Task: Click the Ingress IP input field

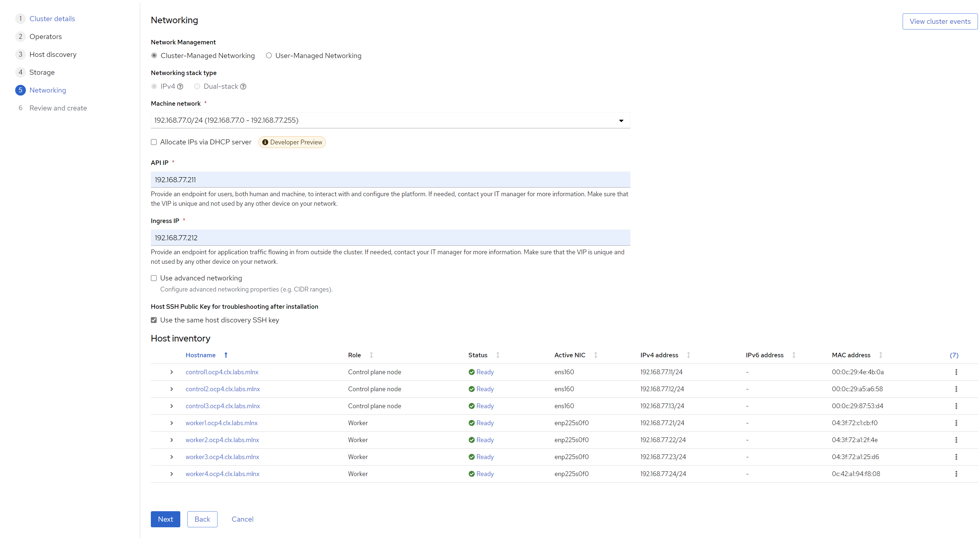Action: point(390,238)
